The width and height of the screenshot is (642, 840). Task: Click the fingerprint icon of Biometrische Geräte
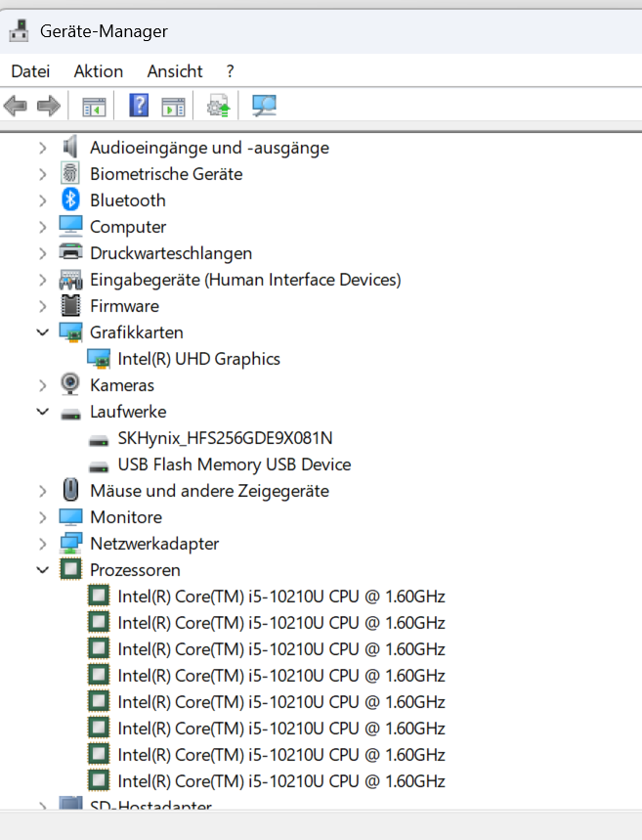(70, 173)
